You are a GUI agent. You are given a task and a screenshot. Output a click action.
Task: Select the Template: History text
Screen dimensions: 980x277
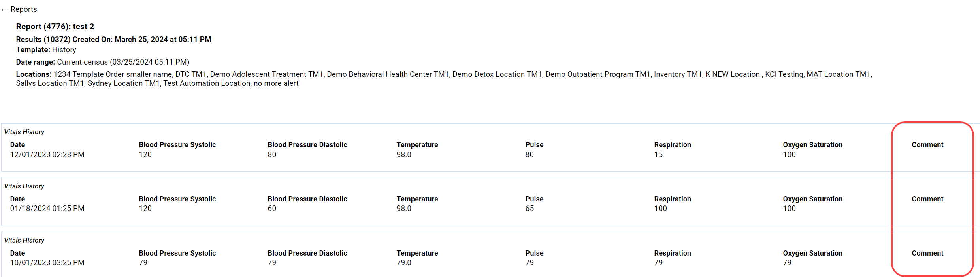coord(46,50)
